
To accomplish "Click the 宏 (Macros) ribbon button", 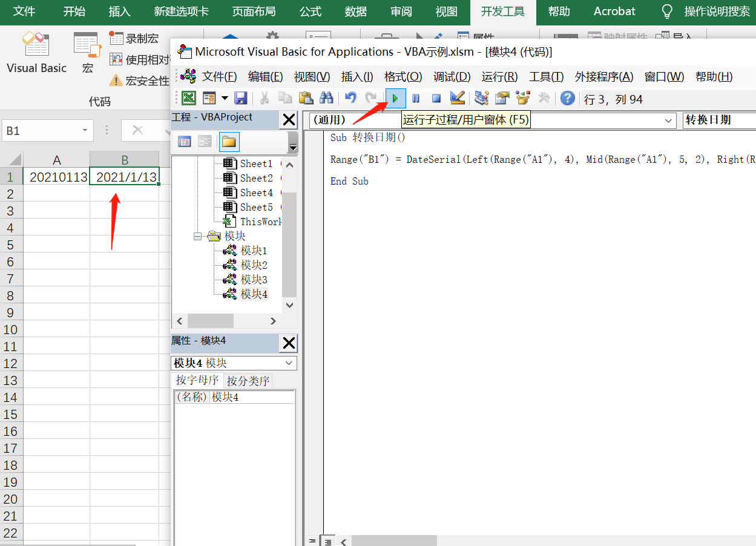I will point(88,54).
